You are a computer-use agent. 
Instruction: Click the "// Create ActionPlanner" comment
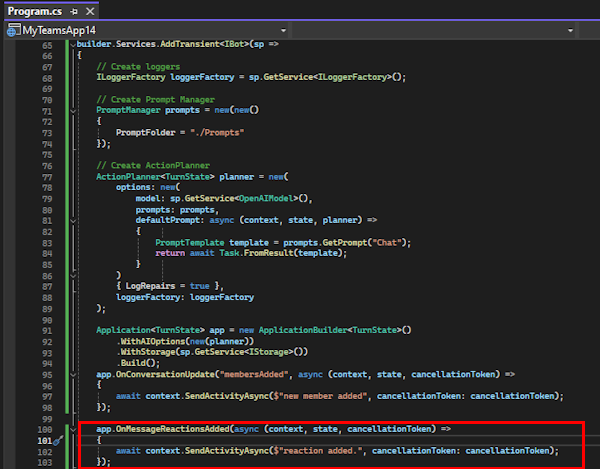[x=153, y=165]
